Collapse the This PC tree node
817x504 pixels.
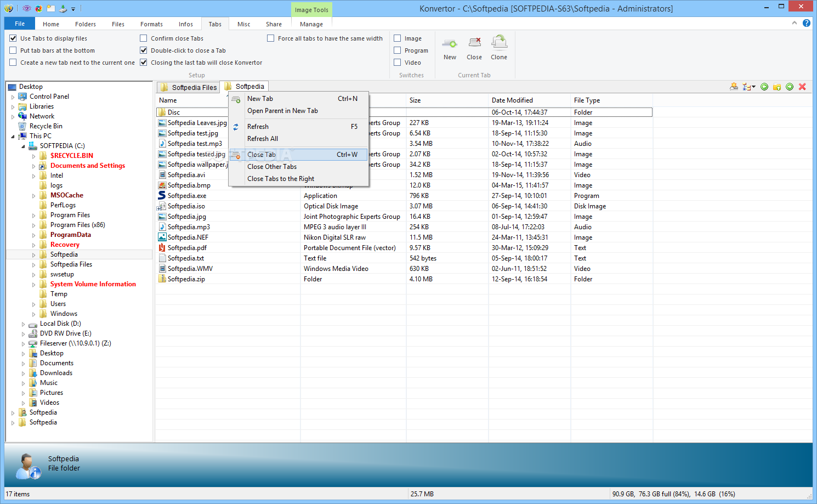click(13, 137)
